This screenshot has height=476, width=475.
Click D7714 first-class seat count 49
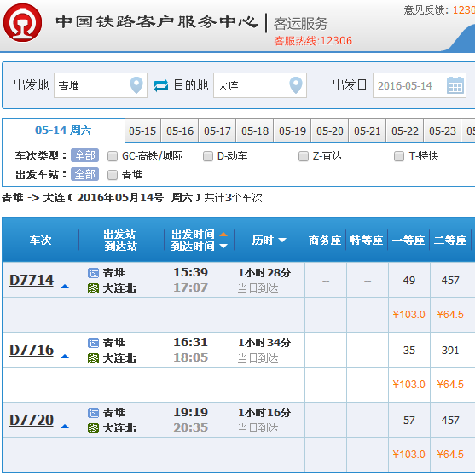[408, 280]
